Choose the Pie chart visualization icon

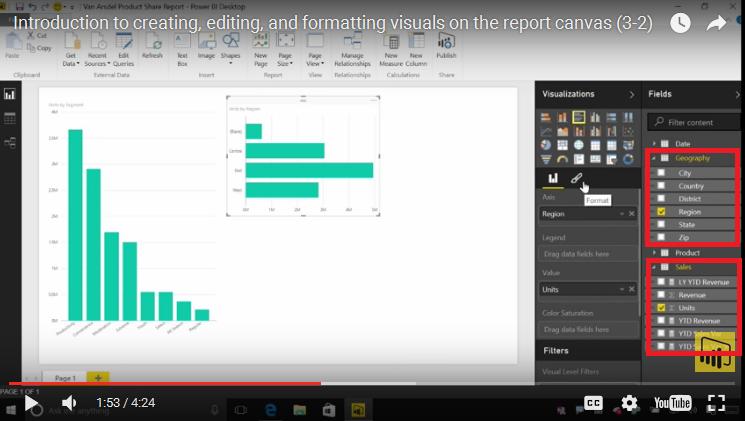tap(546, 145)
